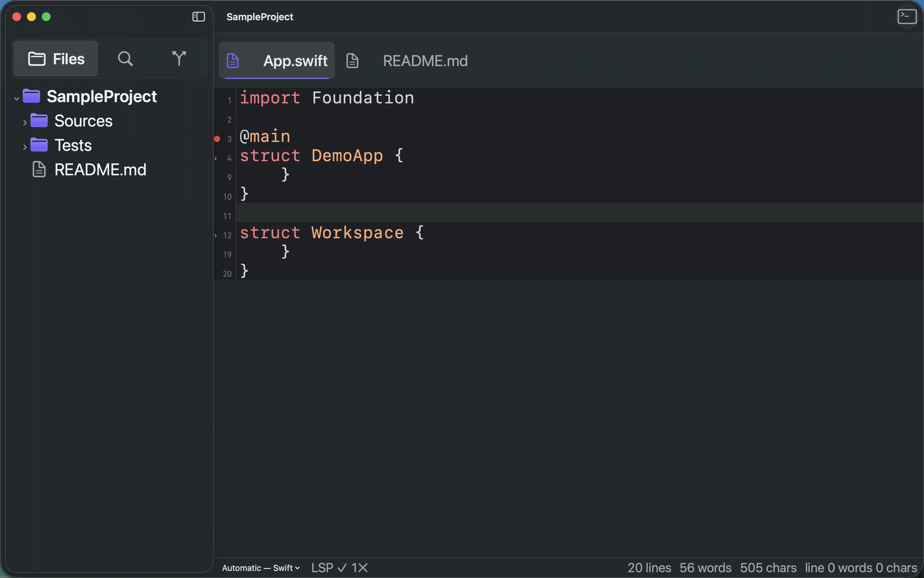924x578 pixels.
Task: Unfold the DemoApp struct at line 4
Action: pyautogui.click(x=216, y=159)
